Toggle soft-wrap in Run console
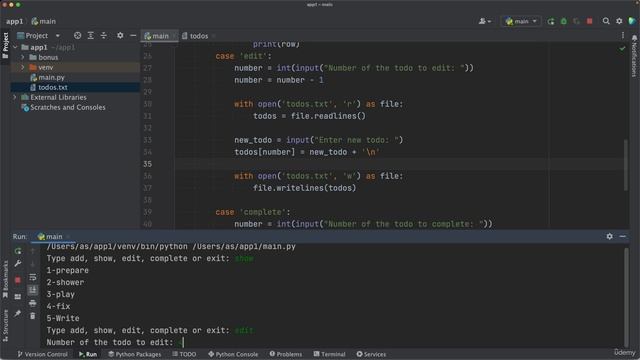The height and width of the screenshot is (360, 640). pyautogui.click(x=33, y=277)
